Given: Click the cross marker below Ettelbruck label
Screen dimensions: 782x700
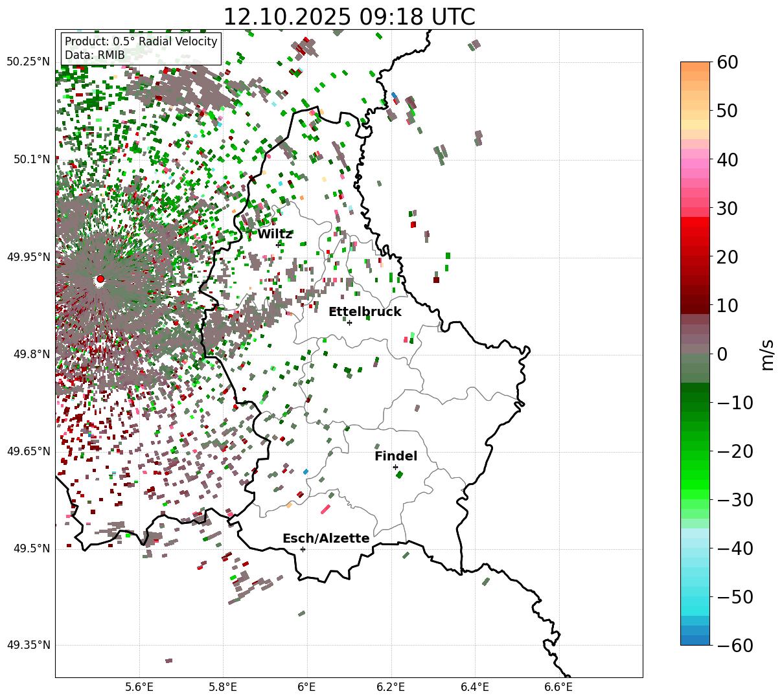Looking at the screenshot, I should click(349, 322).
